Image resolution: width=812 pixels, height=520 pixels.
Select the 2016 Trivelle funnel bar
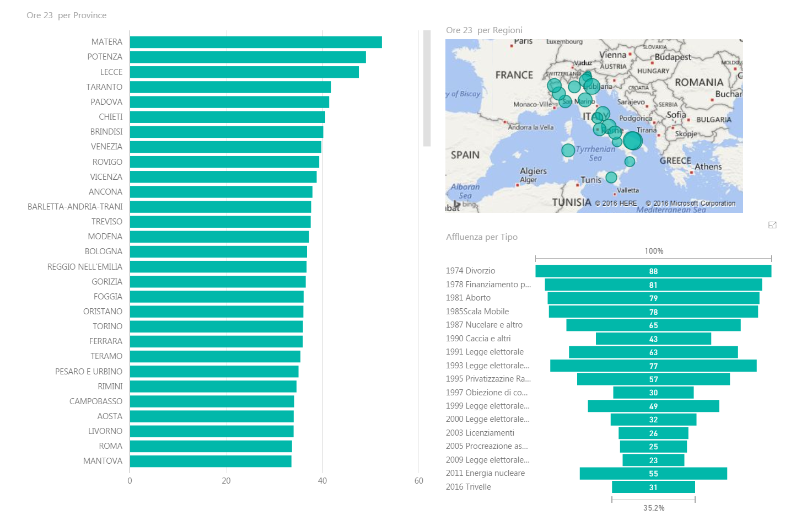coord(653,487)
